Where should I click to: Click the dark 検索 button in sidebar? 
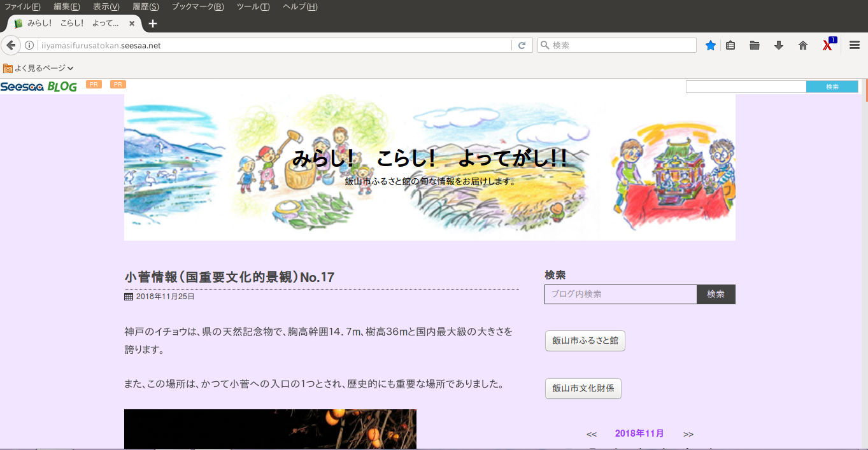[716, 294]
